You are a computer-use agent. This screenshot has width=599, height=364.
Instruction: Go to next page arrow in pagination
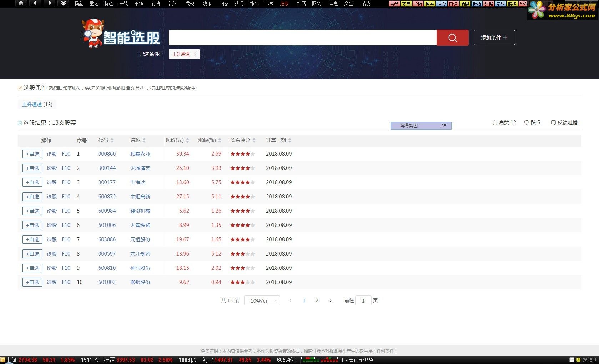[x=331, y=300]
